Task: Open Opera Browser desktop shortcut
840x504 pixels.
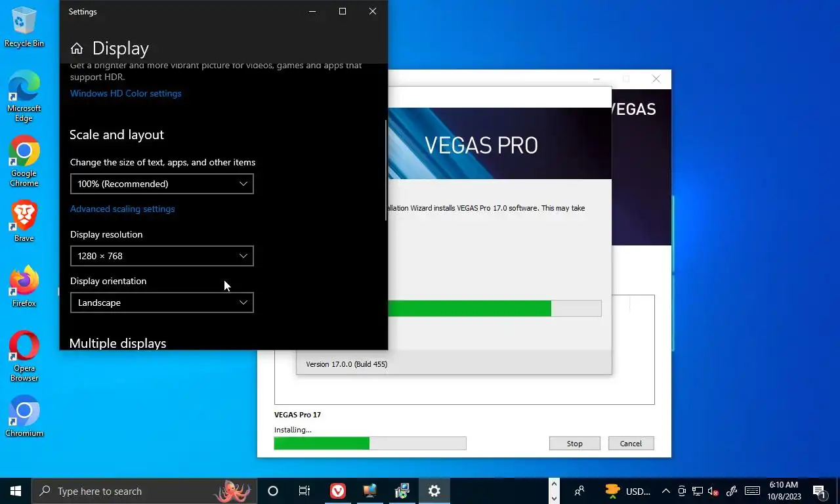Action: 24,357
